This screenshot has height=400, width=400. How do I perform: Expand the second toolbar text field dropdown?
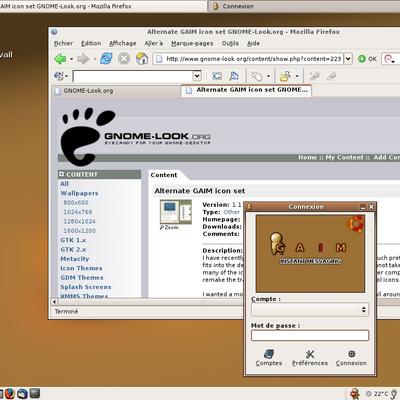(x=197, y=76)
